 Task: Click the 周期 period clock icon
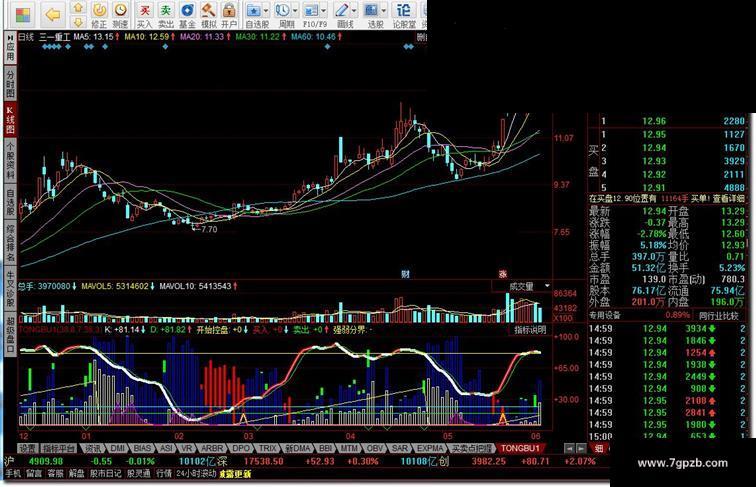tap(283, 10)
